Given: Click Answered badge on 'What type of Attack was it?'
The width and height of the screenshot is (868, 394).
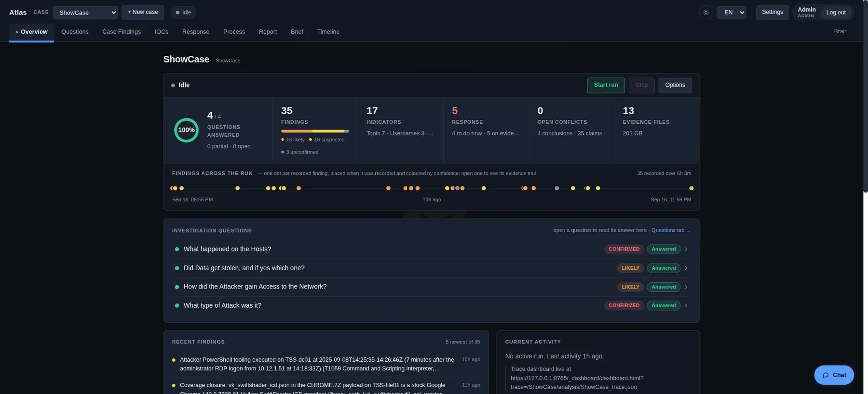Looking at the screenshot, I should [x=664, y=305].
